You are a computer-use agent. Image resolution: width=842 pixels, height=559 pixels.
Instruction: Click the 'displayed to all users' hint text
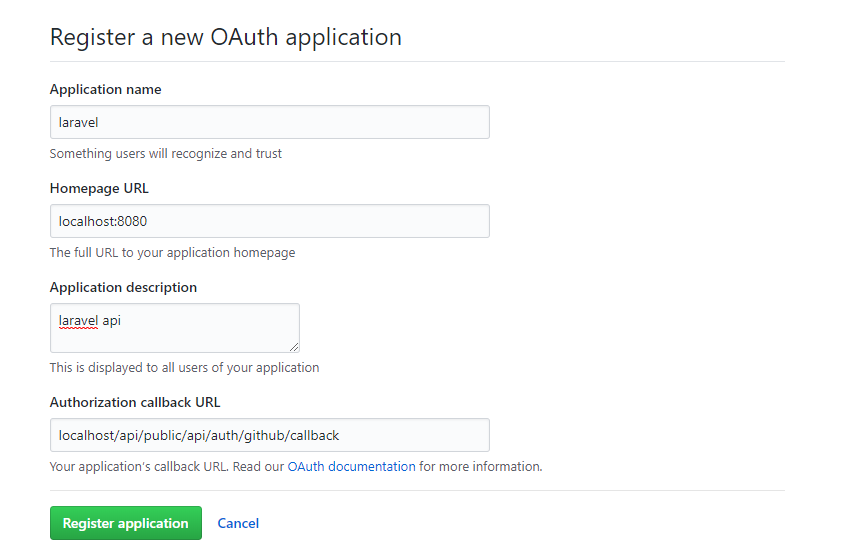click(184, 367)
